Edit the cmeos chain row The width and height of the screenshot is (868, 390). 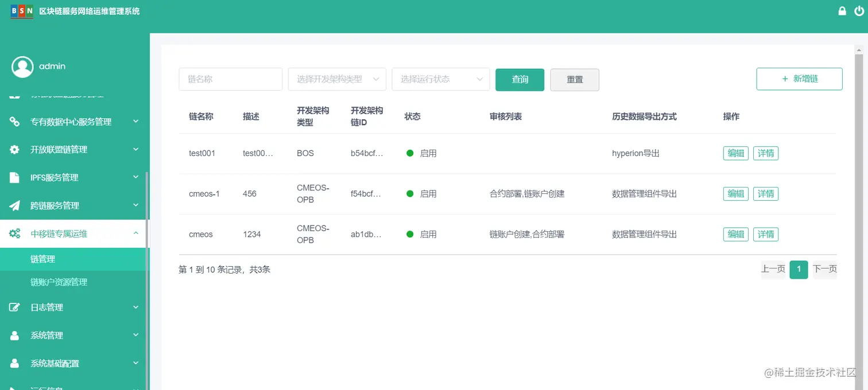tap(736, 234)
